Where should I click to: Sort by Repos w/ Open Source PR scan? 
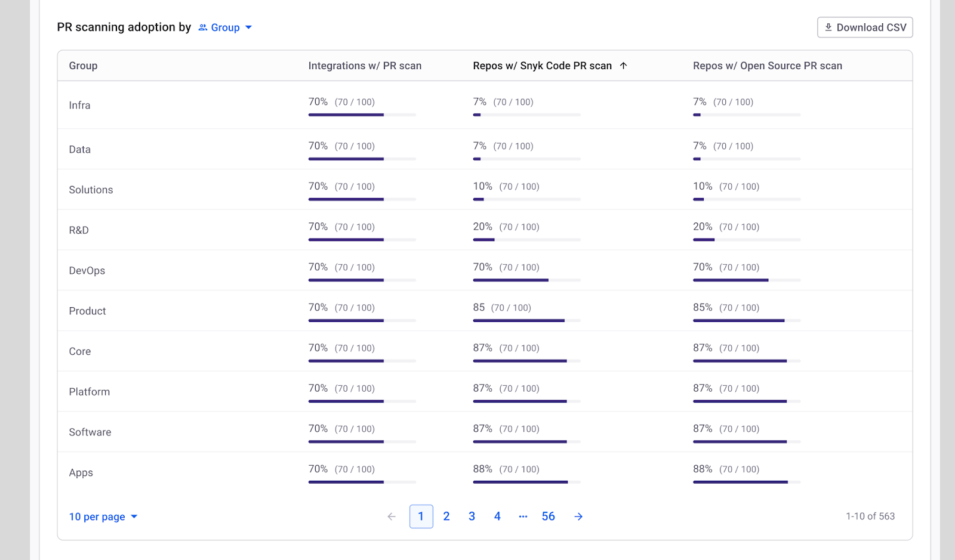tap(767, 66)
